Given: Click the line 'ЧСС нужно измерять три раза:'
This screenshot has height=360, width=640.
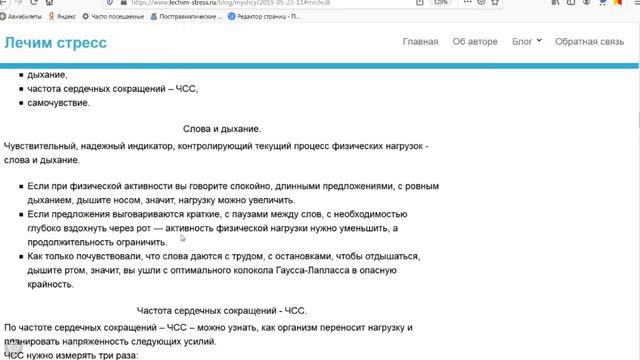Looking at the screenshot, I should (x=71, y=356).
